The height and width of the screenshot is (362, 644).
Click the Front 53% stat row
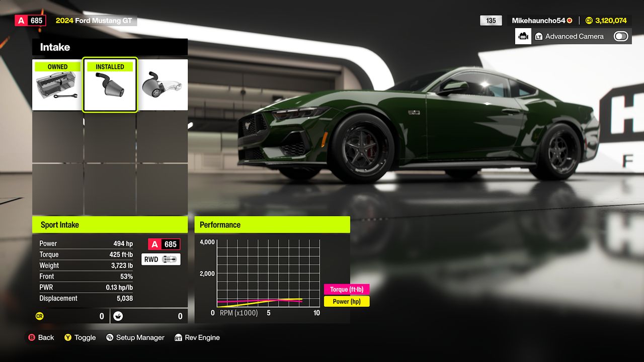[x=86, y=277]
